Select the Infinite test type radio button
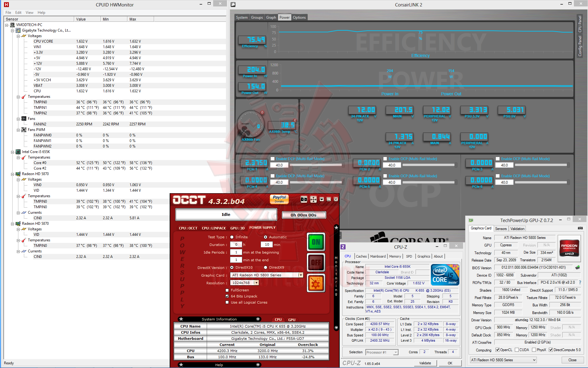This screenshot has width=588, height=368. pyautogui.click(x=232, y=237)
